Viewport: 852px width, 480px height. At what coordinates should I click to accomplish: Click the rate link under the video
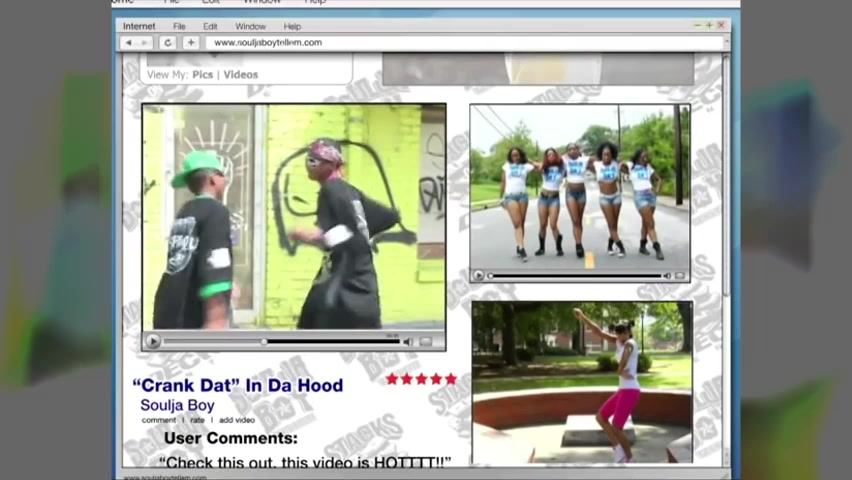coord(197,420)
